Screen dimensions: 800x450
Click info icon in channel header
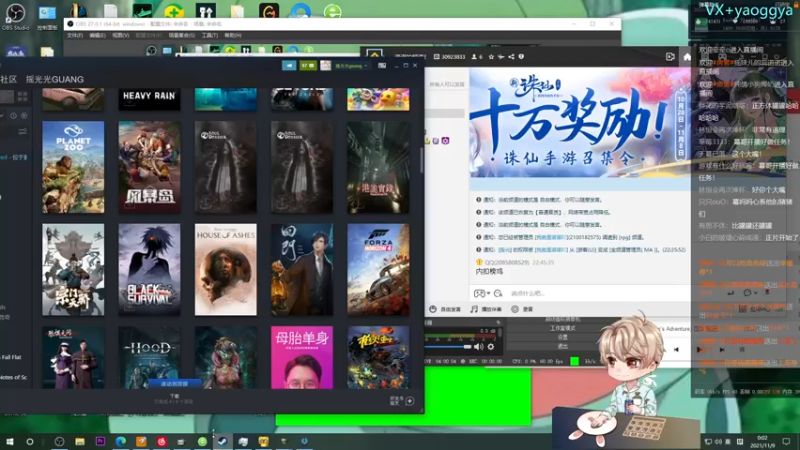[x=521, y=57]
